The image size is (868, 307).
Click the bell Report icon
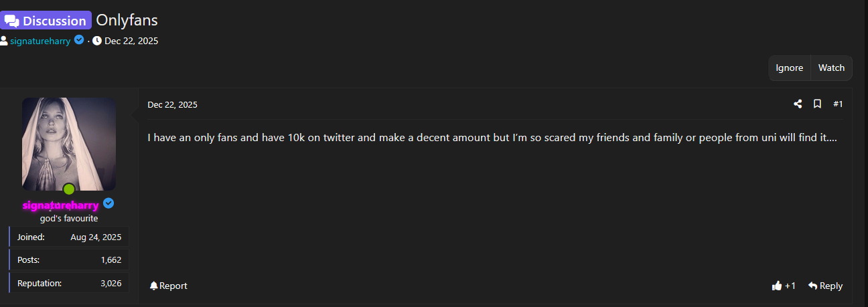(x=154, y=286)
